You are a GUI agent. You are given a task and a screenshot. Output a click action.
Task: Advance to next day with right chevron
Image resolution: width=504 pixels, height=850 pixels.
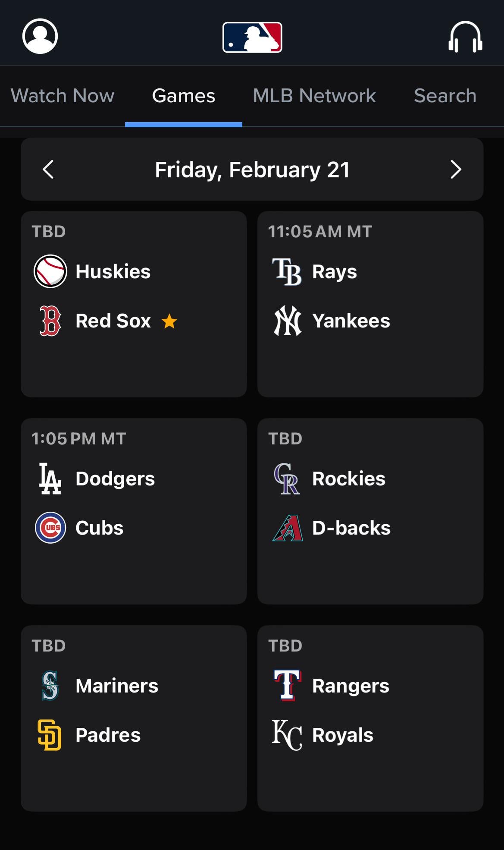[x=456, y=169]
